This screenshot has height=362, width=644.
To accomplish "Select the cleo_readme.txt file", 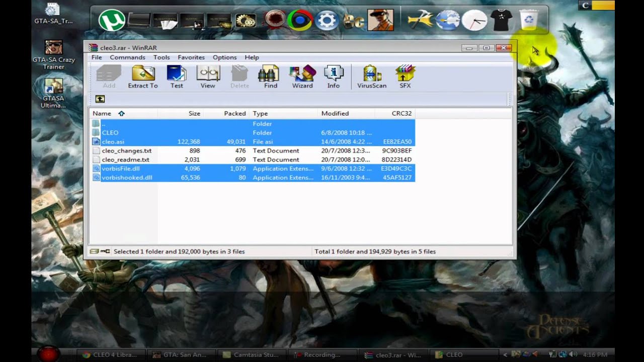I will (x=253, y=160).
